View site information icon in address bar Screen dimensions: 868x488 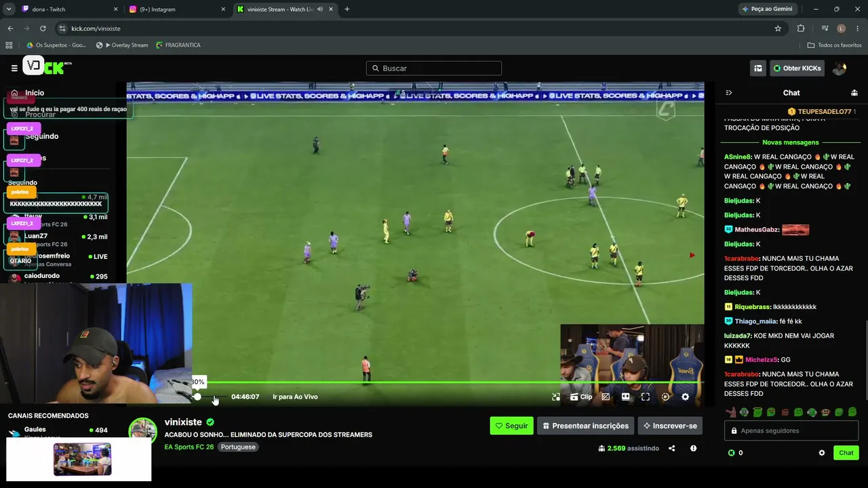click(x=62, y=28)
